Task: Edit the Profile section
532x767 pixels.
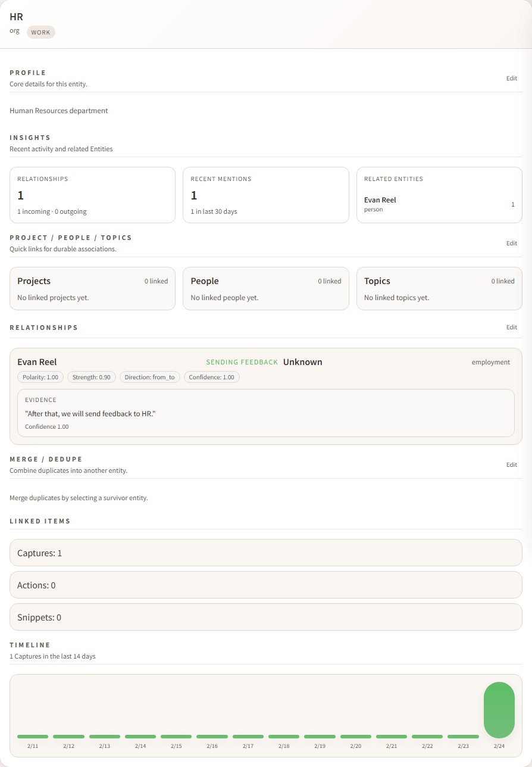Action: [511, 78]
